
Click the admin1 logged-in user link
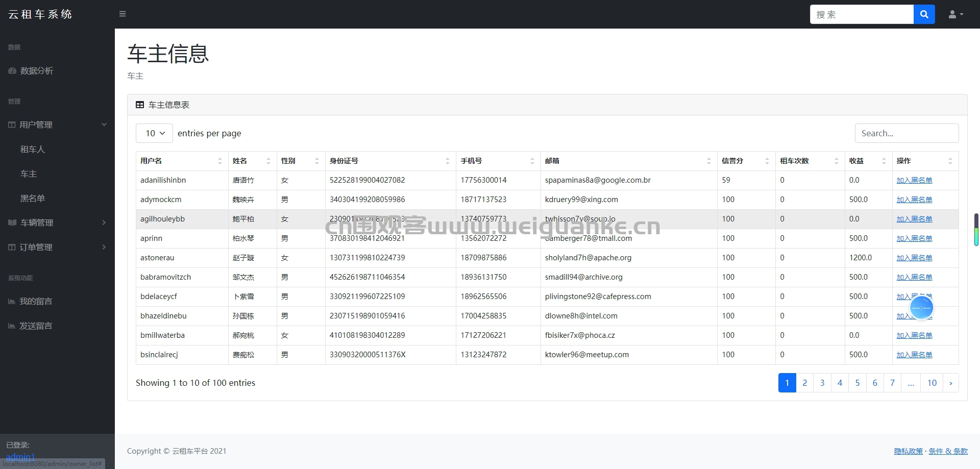pyautogui.click(x=20, y=457)
